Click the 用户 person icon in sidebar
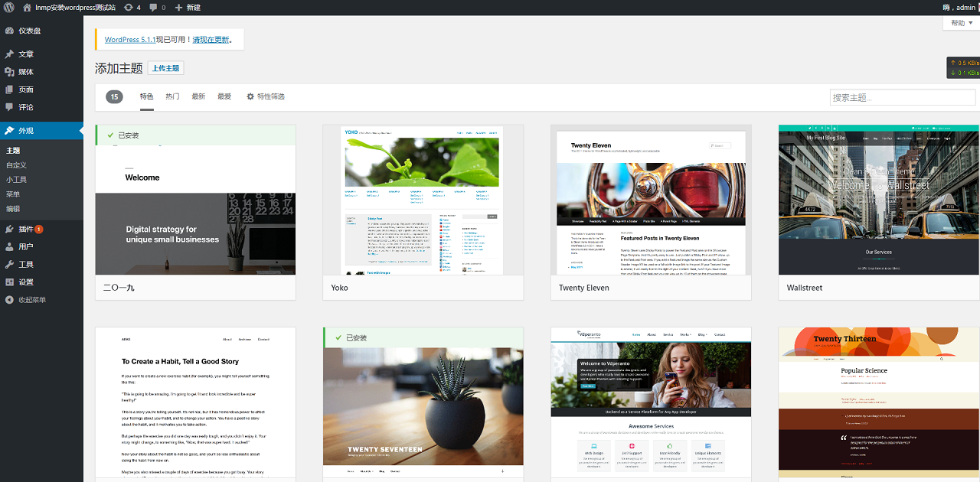This screenshot has height=482, width=980. [9, 246]
